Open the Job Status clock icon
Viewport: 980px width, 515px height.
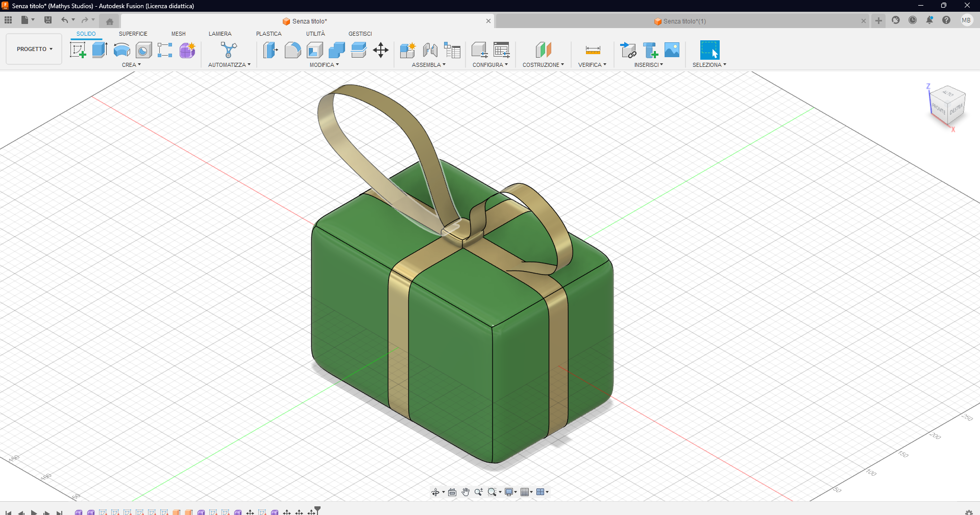point(913,20)
